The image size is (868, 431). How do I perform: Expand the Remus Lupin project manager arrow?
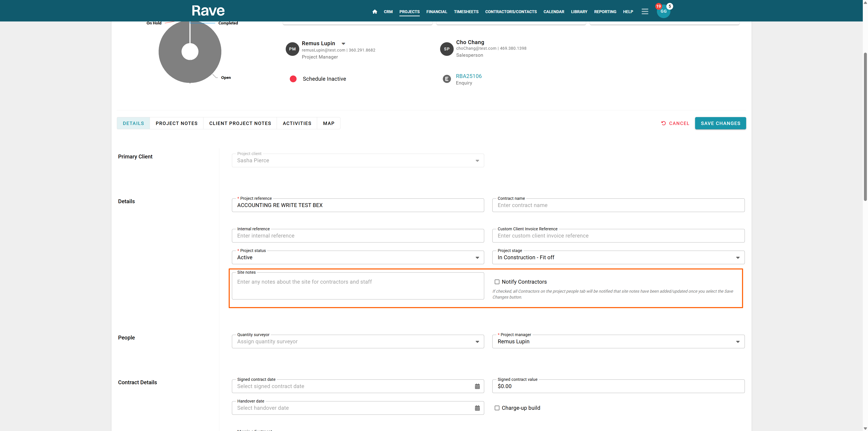pyautogui.click(x=343, y=43)
